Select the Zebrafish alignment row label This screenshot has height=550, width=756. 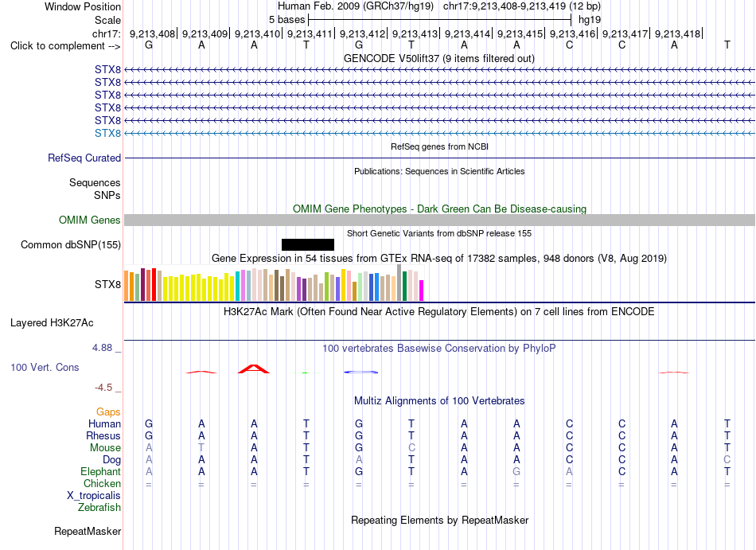99,507
